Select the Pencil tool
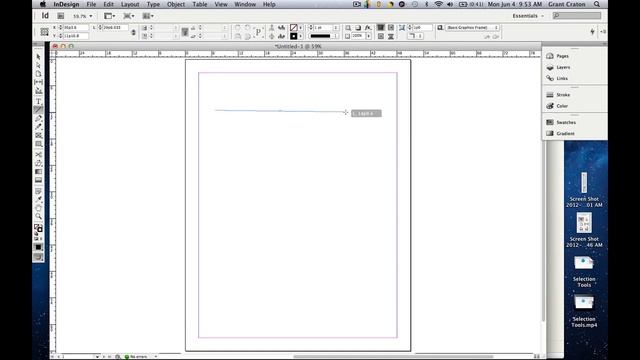Viewport: 640px width, 360px height. coord(38,127)
